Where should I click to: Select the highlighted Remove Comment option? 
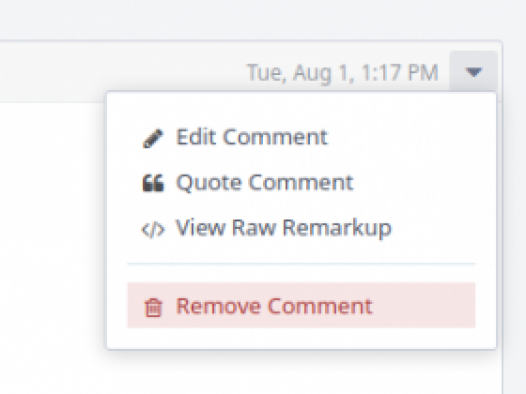tap(301, 305)
